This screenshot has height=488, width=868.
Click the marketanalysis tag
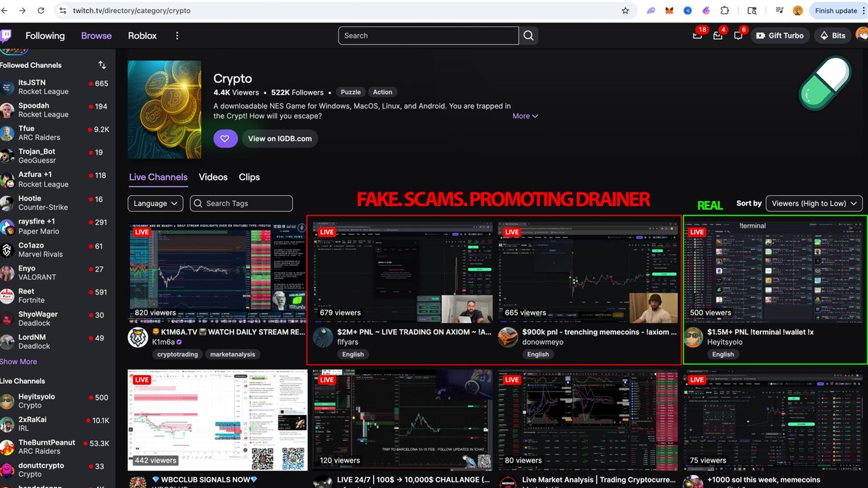(232, 354)
